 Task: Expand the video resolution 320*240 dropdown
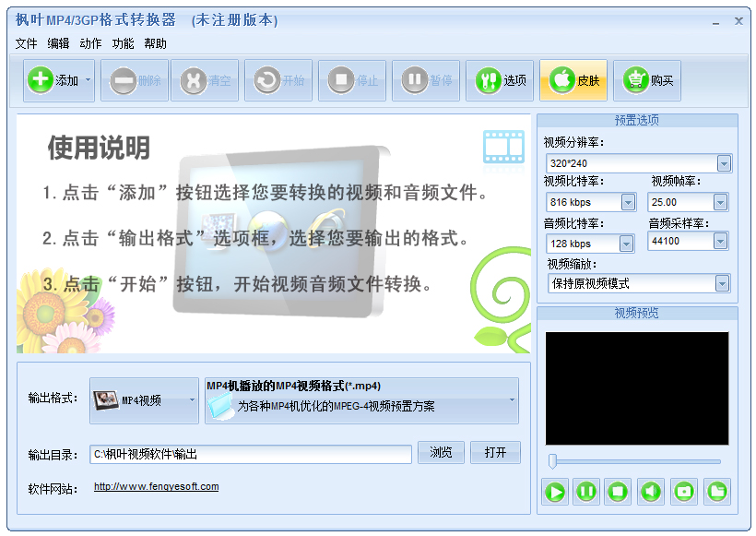pos(723,163)
